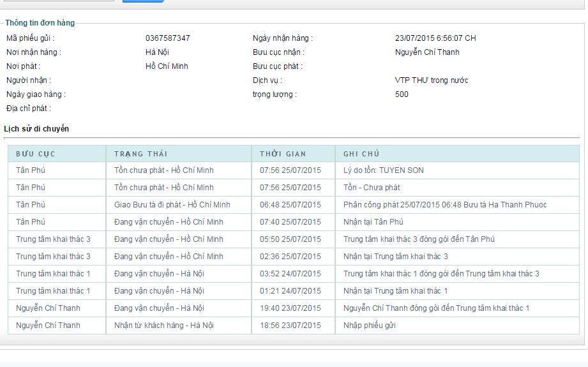Click the 18:56 23/07/2015 timestamp
The image size is (588, 367).
(x=290, y=326)
